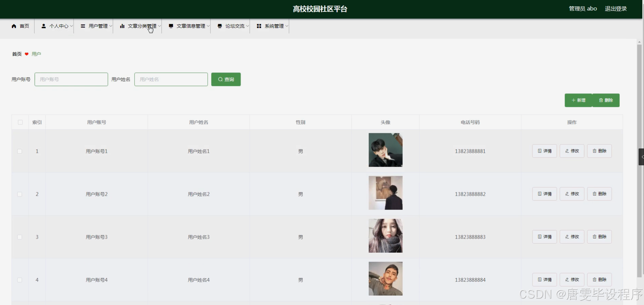Click the 电话号码 column header
Viewport: 644px width, 305px height.
pyautogui.click(x=470, y=122)
